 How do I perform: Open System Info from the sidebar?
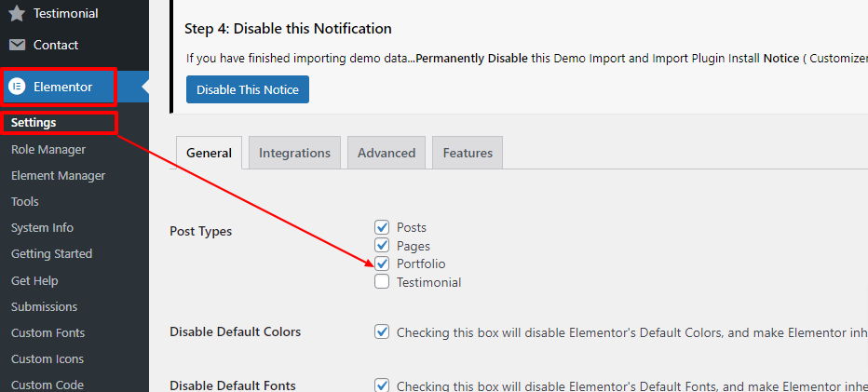[42, 227]
